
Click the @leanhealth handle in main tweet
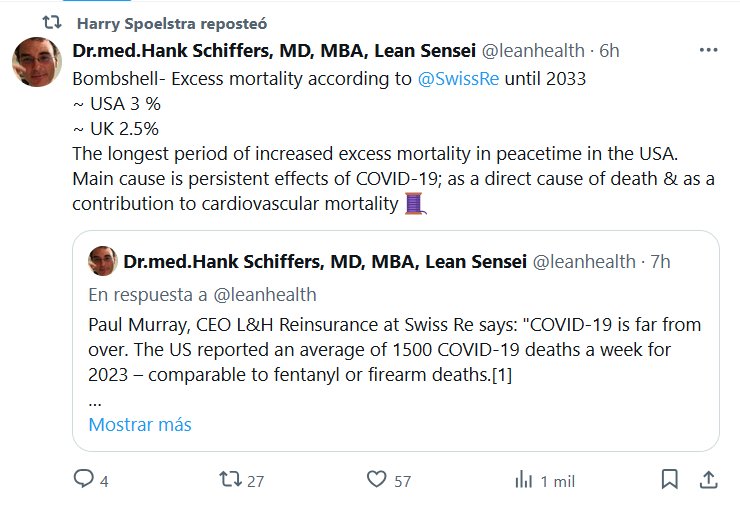(535, 50)
